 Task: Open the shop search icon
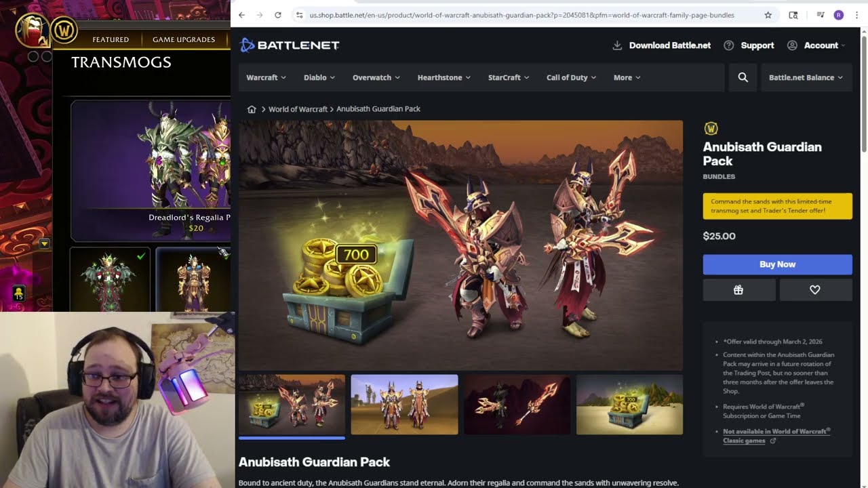point(743,77)
